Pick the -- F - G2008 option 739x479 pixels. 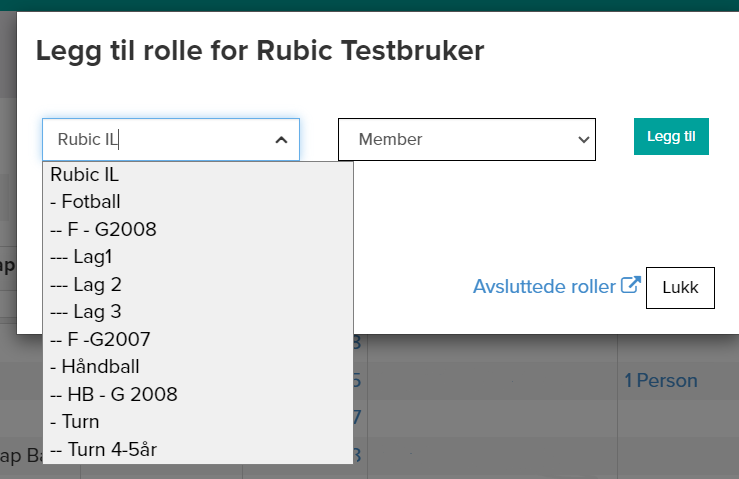pos(198,230)
